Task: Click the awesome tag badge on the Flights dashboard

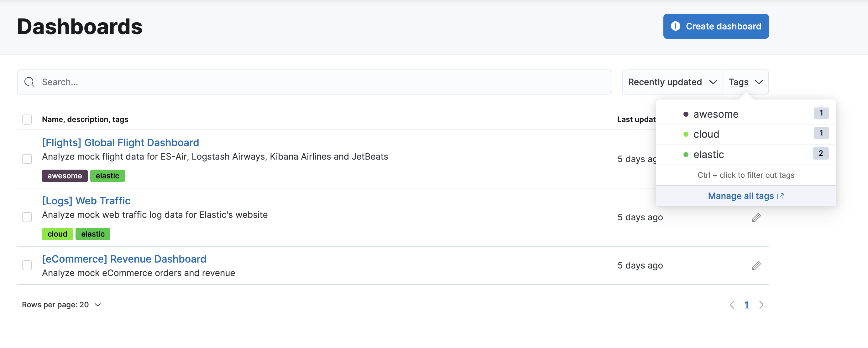Action: (65, 176)
